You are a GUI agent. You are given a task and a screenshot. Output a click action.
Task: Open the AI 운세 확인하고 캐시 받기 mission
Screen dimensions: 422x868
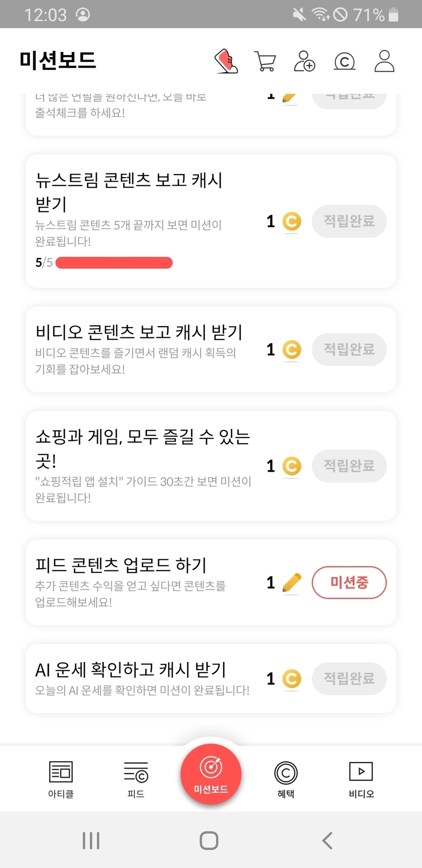[142, 678]
